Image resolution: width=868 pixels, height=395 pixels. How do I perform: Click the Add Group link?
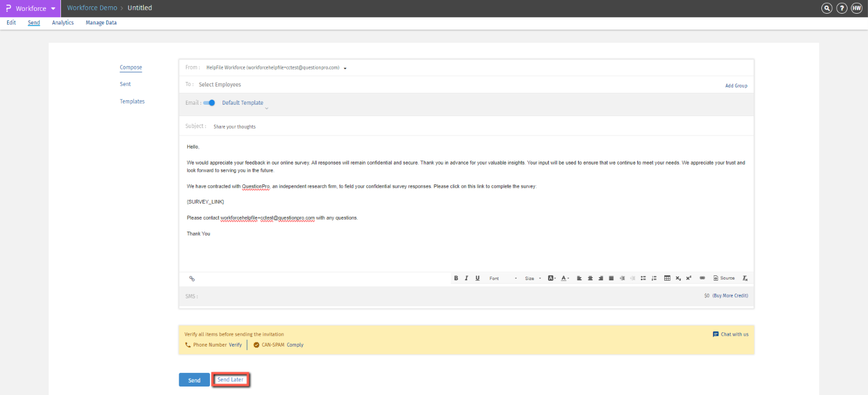[x=736, y=86]
